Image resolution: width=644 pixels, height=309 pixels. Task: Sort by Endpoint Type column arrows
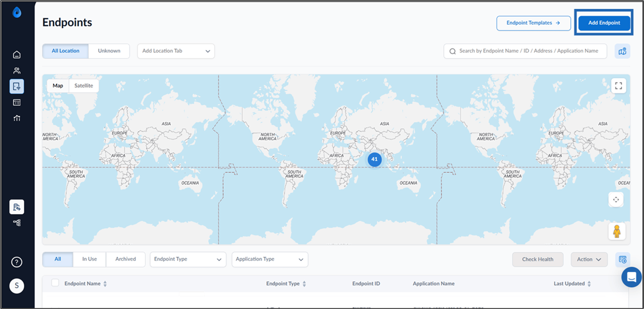(304, 284)
